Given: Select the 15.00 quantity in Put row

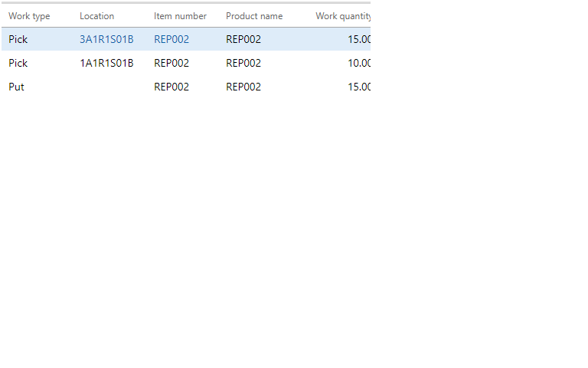Looking at the screenshot, I should [x=359, y=87].
